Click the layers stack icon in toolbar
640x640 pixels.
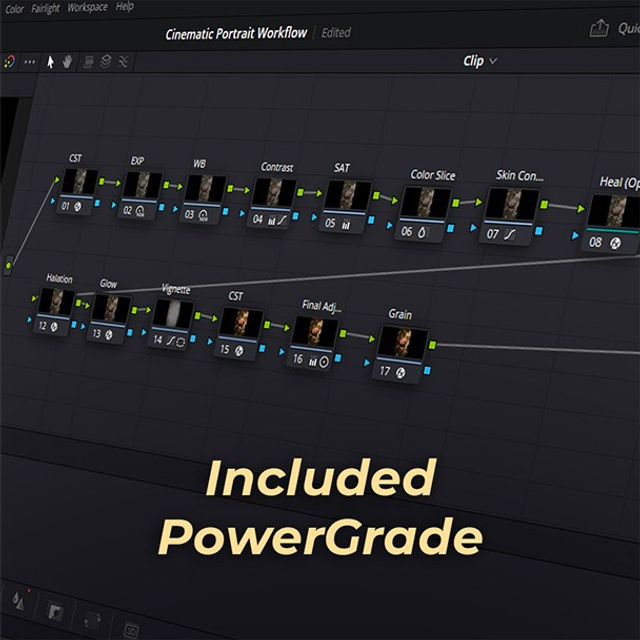[x=106, y=62]
